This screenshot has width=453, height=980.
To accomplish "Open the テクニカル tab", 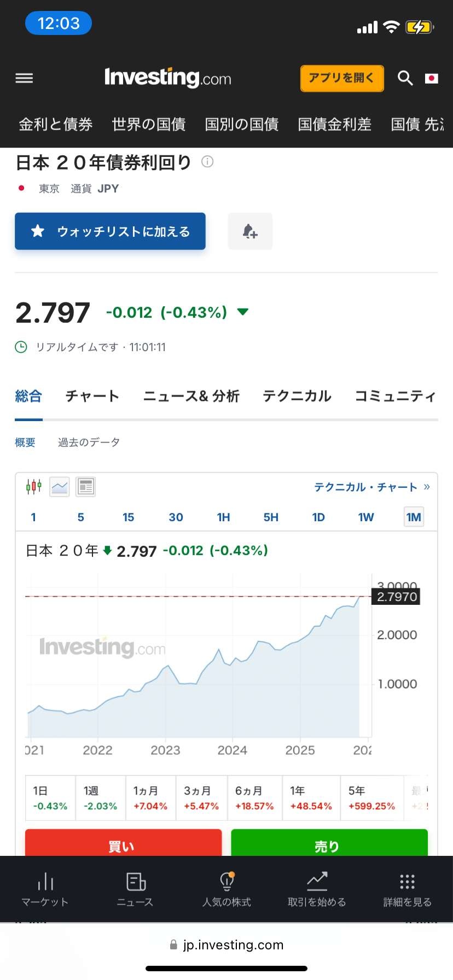I will coord(297,396).
